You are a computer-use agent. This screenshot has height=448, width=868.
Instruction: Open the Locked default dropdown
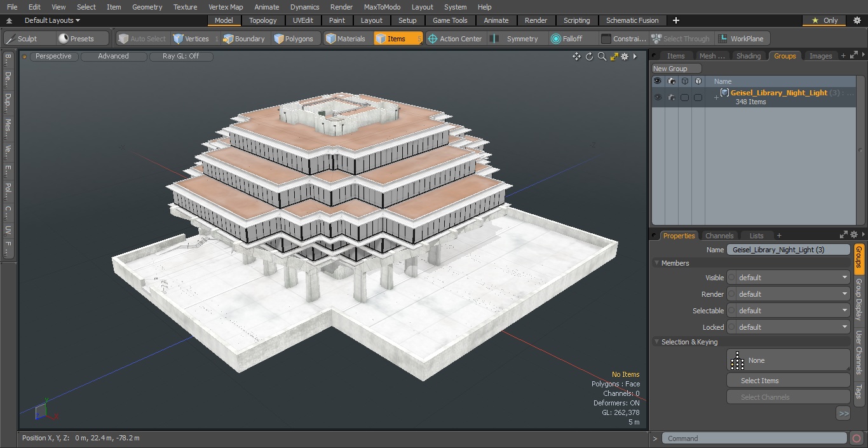[793, 327]
